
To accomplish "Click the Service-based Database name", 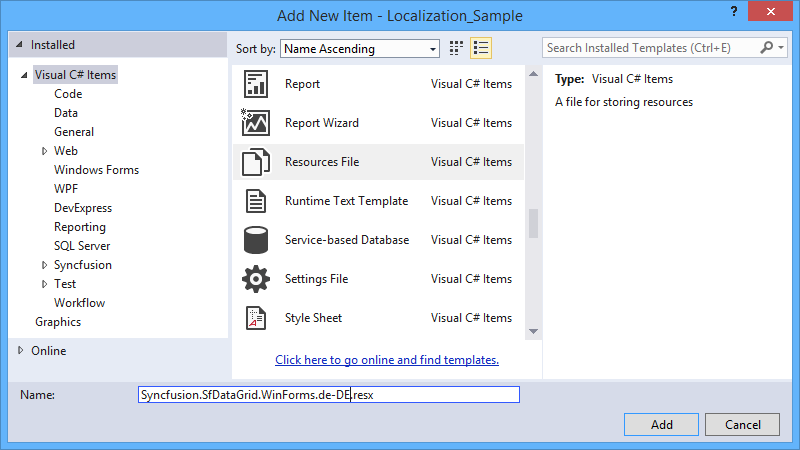I will [346, 240].
